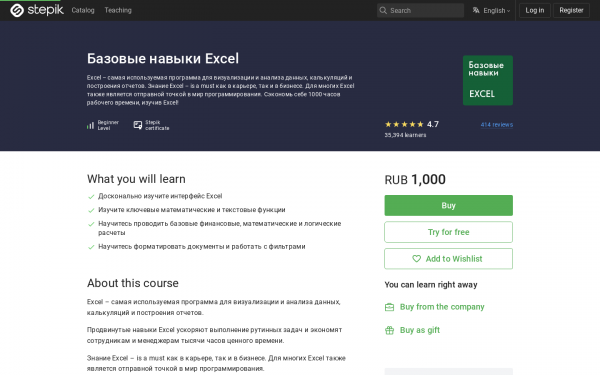Click the About this course heading
The height and width of the screenshot is (375, 600).
pyautogui.click(x=133, y=283)
